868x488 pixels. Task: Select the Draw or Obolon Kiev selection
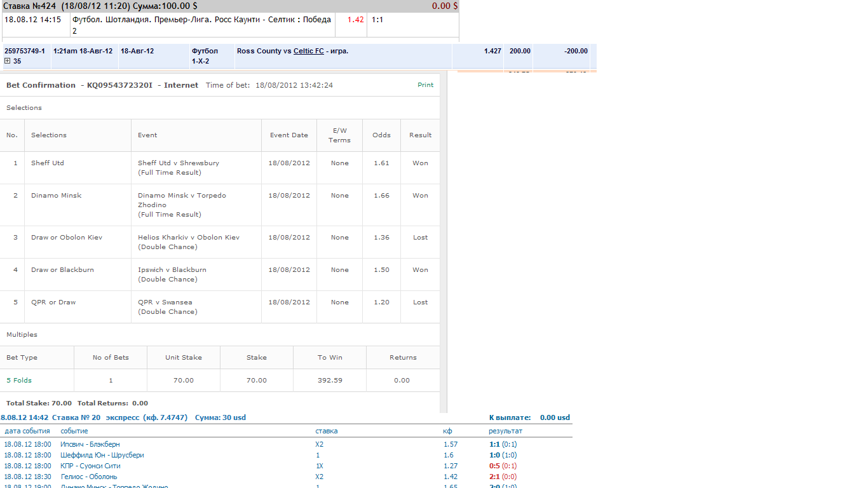click(x=67, y=238)
